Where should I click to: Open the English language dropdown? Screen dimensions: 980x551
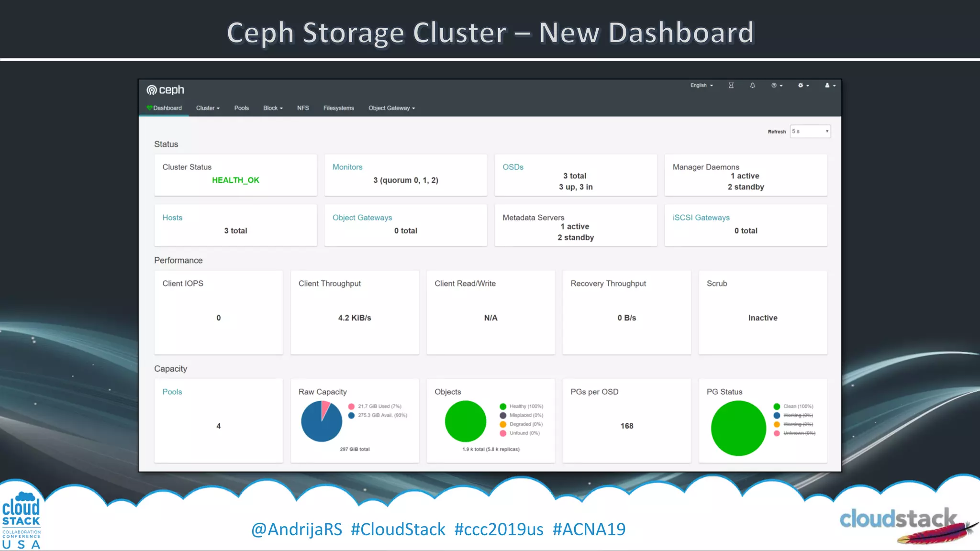(x=702, y=85)
